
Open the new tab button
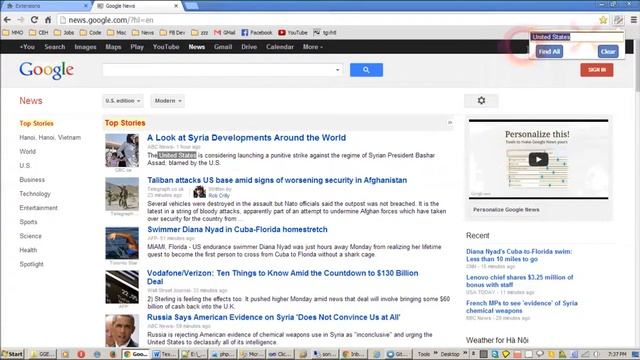(x=191, y=6)
